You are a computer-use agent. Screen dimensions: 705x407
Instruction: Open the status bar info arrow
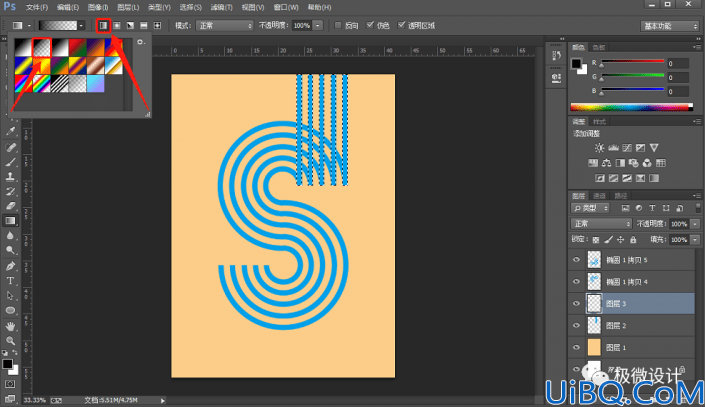163,400
